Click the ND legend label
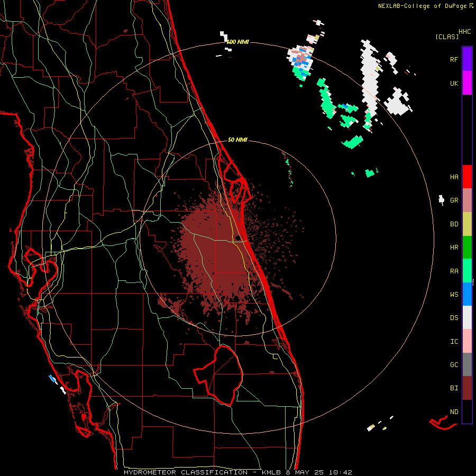Screen dimensions: 476x476 454,411
